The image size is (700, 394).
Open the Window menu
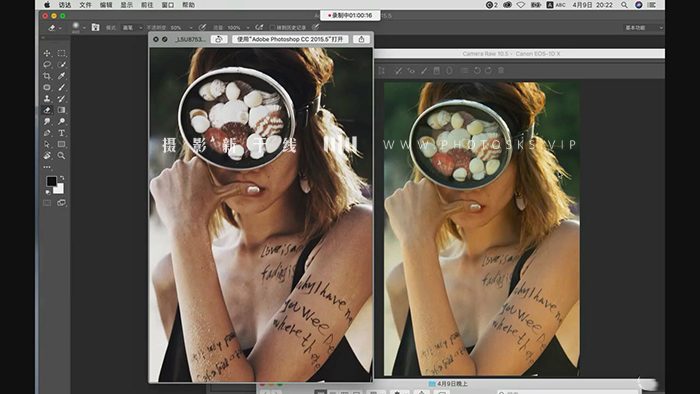point(167,5)
